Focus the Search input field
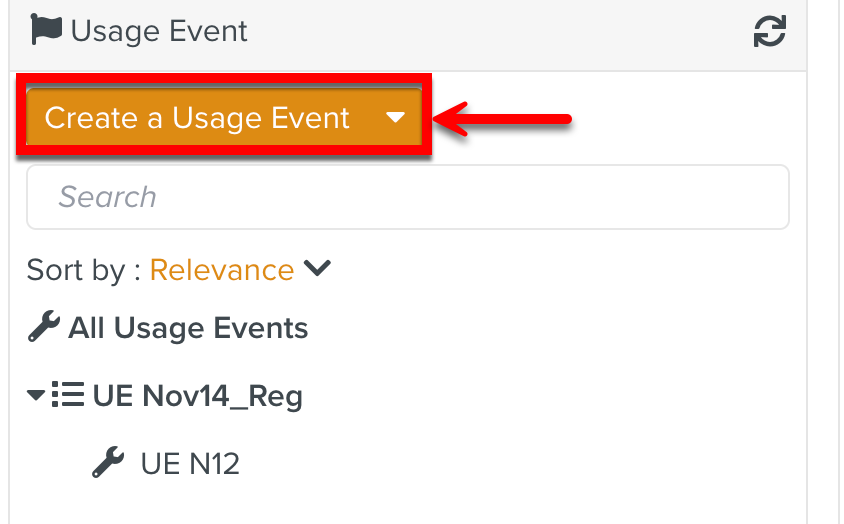This screenshot has height=524, width=844. pyautogui.click(x=408, y=197)
